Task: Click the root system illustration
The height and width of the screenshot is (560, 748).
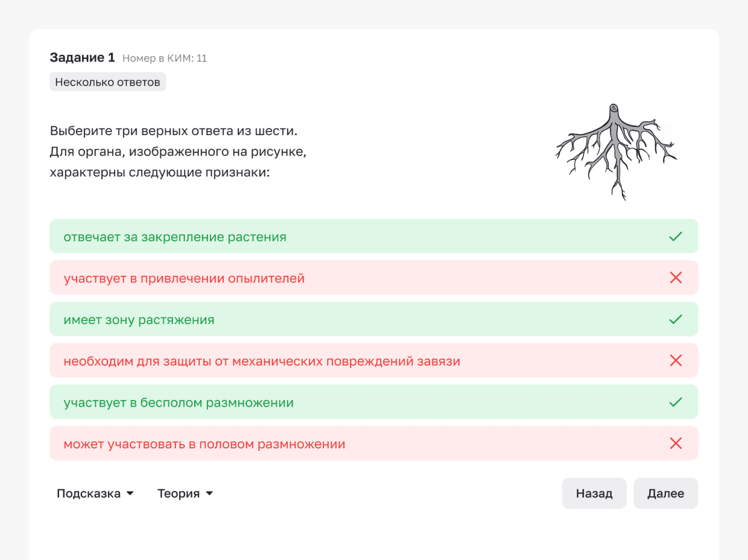Action: [x=615, y=151]
